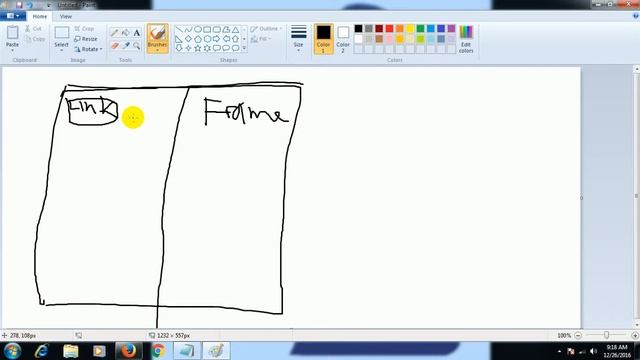Select the Fill with color bucket tool

pos(126,33)
